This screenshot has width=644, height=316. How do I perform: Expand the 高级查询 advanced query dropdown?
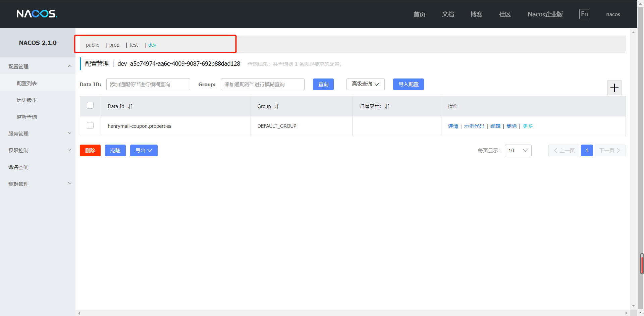point(365,84)
